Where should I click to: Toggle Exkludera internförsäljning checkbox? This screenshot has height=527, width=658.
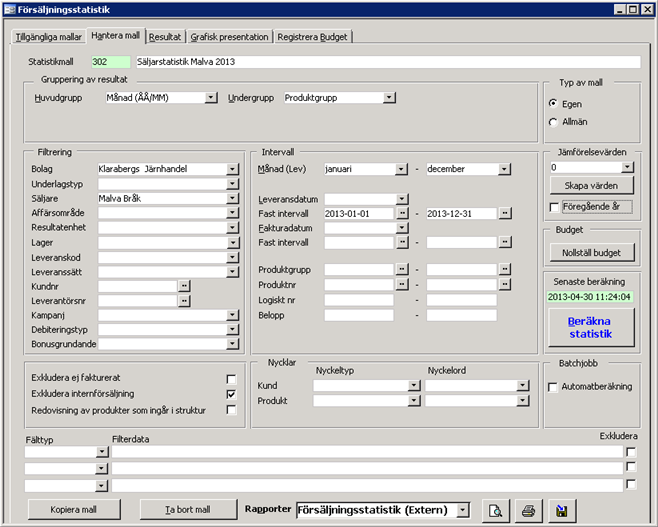click(x=231, y=394)
